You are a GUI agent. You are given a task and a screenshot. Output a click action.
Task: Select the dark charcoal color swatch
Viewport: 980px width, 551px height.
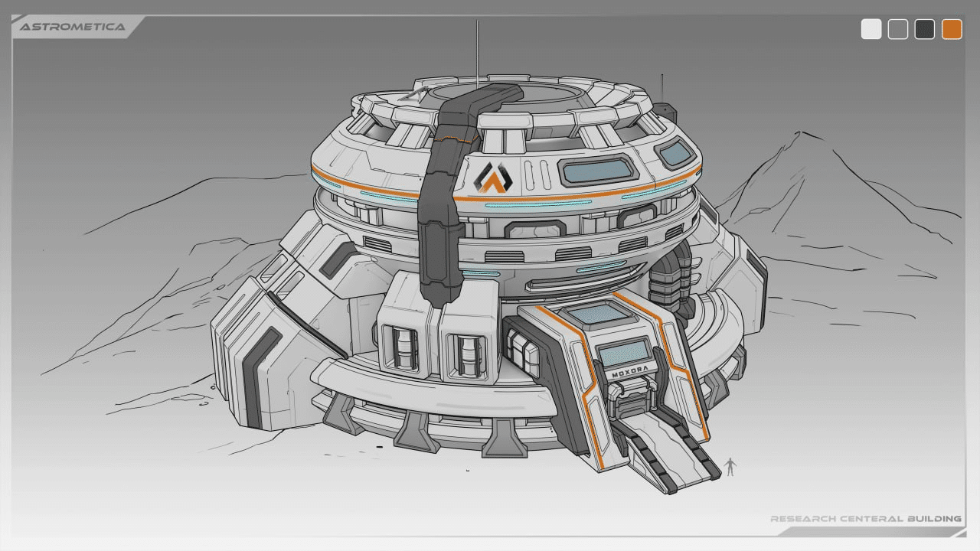tap(925, 29)
